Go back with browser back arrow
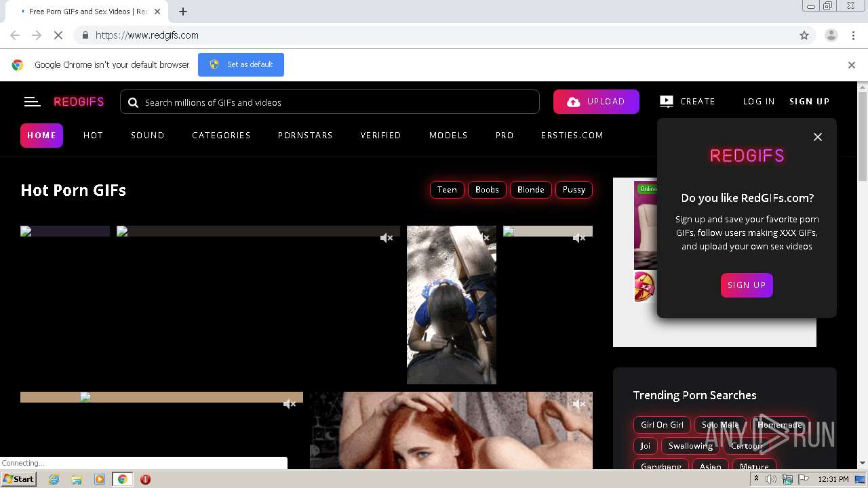Image resolution: width=868 pixels, height=488 pixels. click(x=15, y=35)
